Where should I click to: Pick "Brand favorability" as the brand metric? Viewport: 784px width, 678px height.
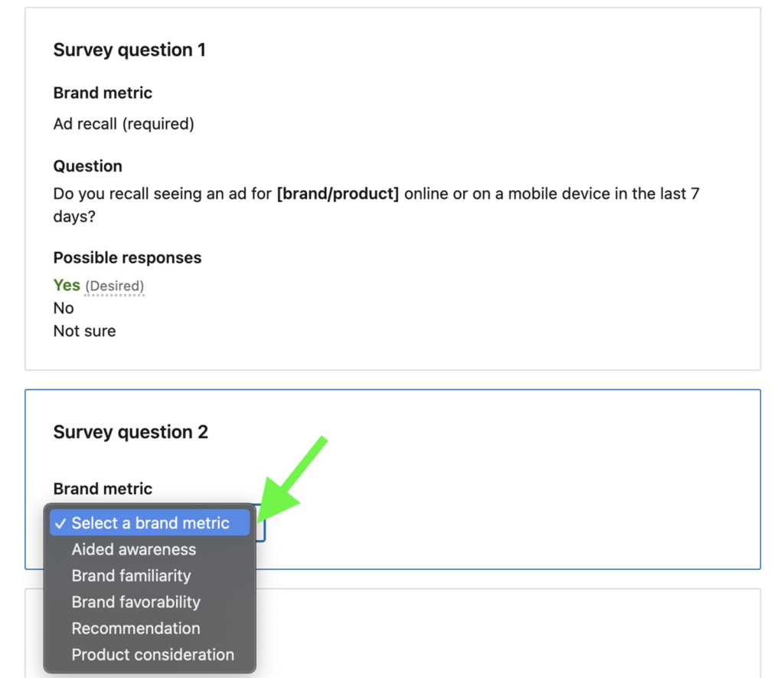pos(136,602)
